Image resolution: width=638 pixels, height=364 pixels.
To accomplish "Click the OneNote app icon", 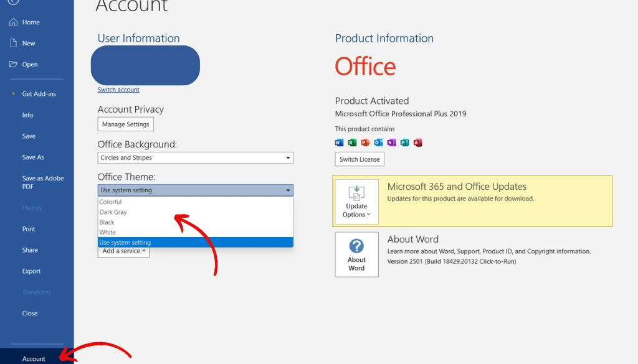I will coord(391,142).
